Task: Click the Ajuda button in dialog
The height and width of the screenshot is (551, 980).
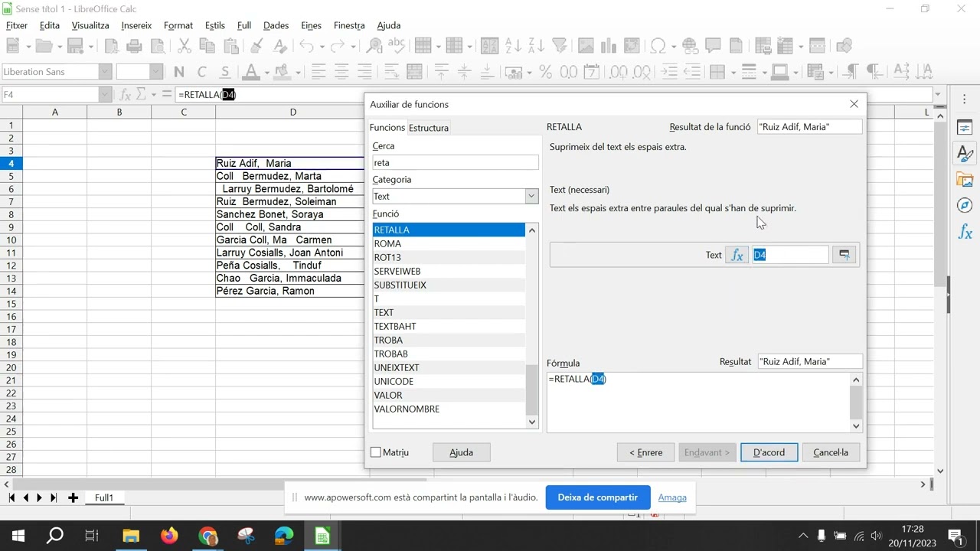Action: tap(461, 452)
